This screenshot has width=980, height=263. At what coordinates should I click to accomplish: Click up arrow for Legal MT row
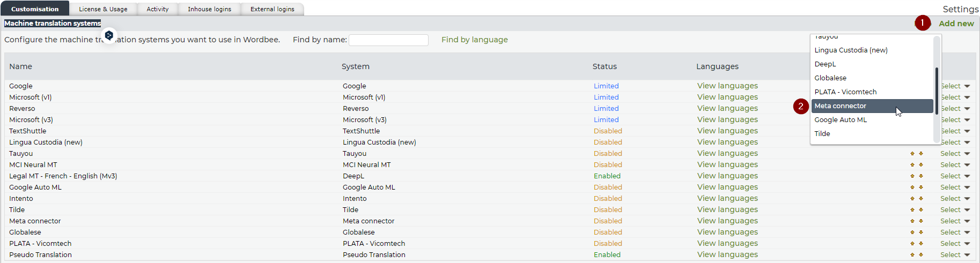912,176
